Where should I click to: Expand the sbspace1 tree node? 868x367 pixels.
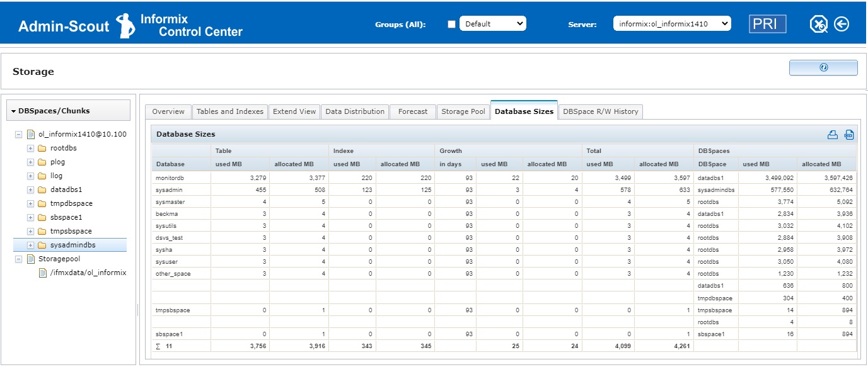pos(30,217)
